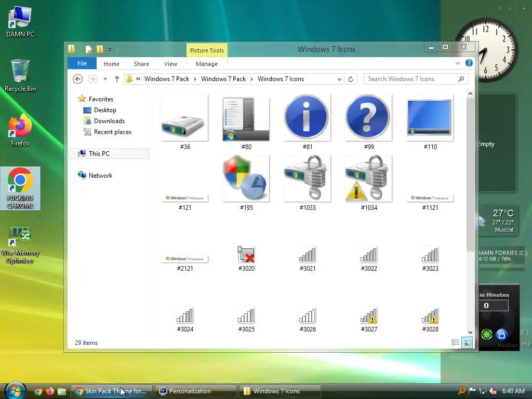The image size is (532, 399).
Task: Select the #99 question mark icon
Action: [x=368, y=118]
